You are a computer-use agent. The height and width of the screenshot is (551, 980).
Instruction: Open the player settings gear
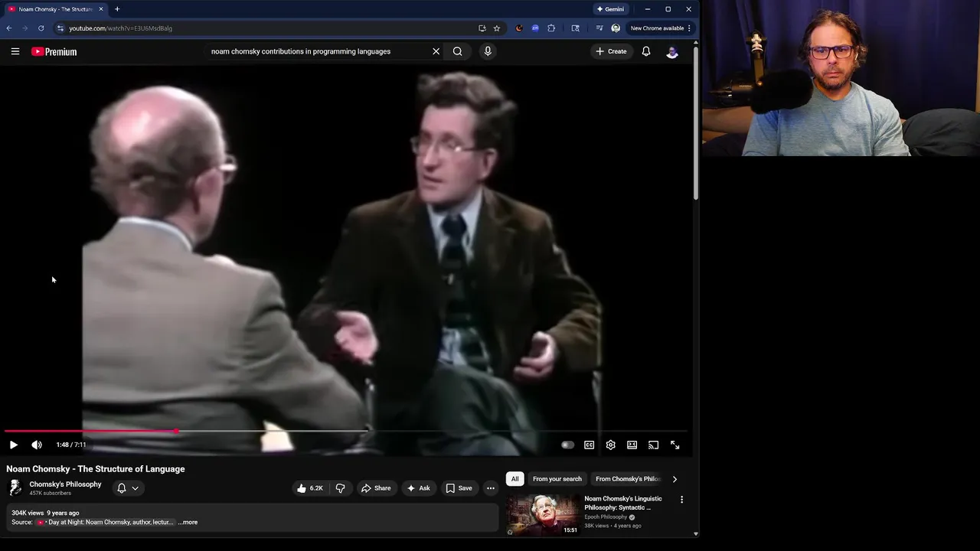(611, 445)
